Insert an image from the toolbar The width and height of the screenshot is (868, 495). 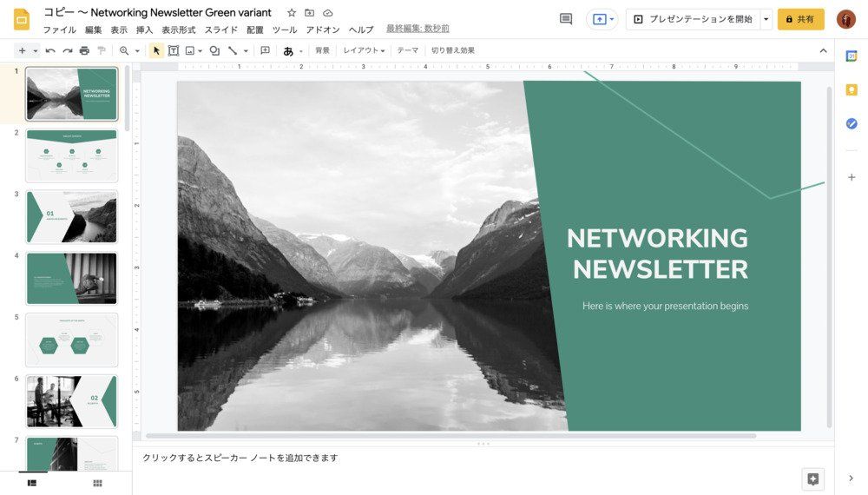coord(190,50)
